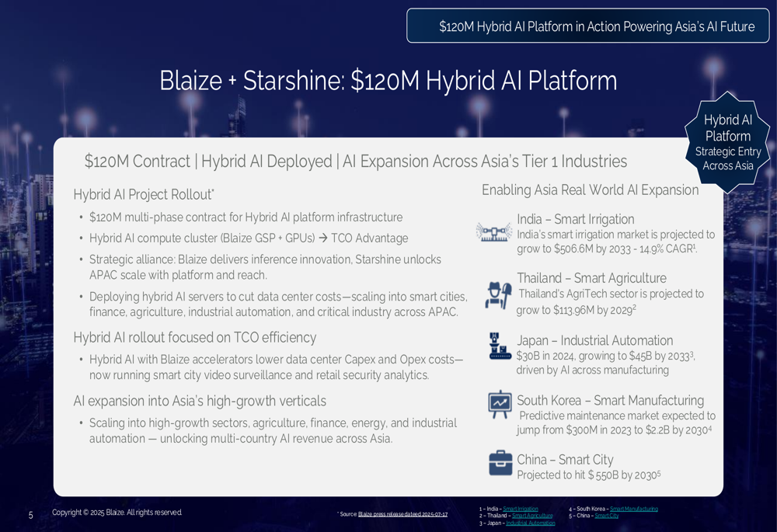Click the slide page number 5
The image size is (777, 532).
[31, 515]
